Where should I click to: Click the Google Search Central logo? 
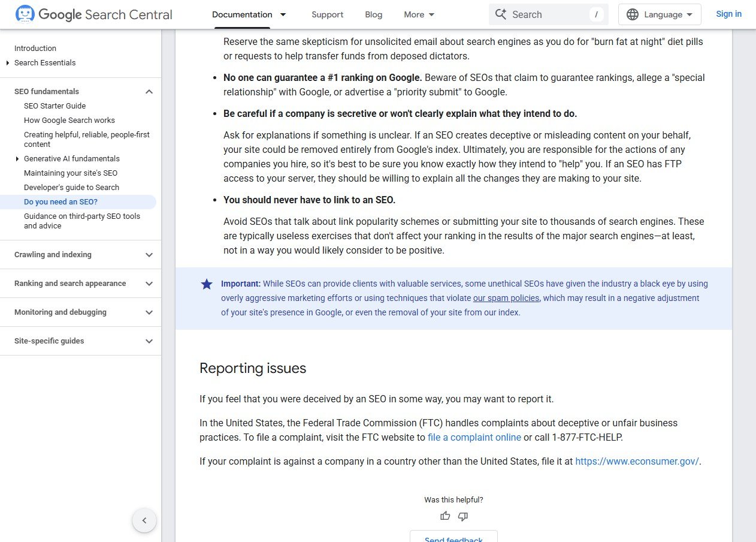pos(94,14)
